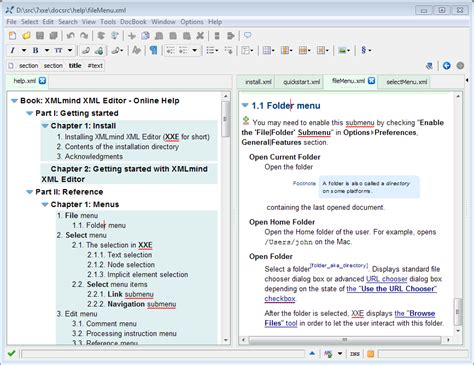Click the gray circle forward icon
This screenshot has height=365, width=474.
pyautogui.click(x=460, y=66)
